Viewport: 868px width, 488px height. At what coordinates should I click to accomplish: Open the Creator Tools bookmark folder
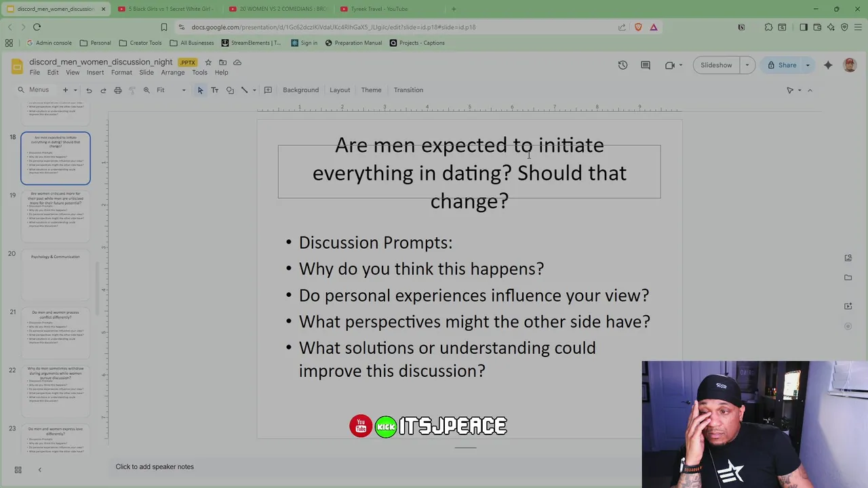click(x=140, y=43)
